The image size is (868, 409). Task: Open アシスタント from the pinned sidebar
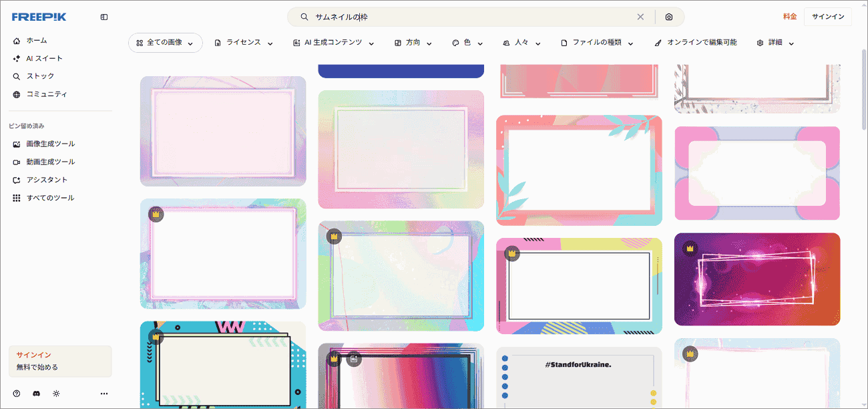click(45, 179)
